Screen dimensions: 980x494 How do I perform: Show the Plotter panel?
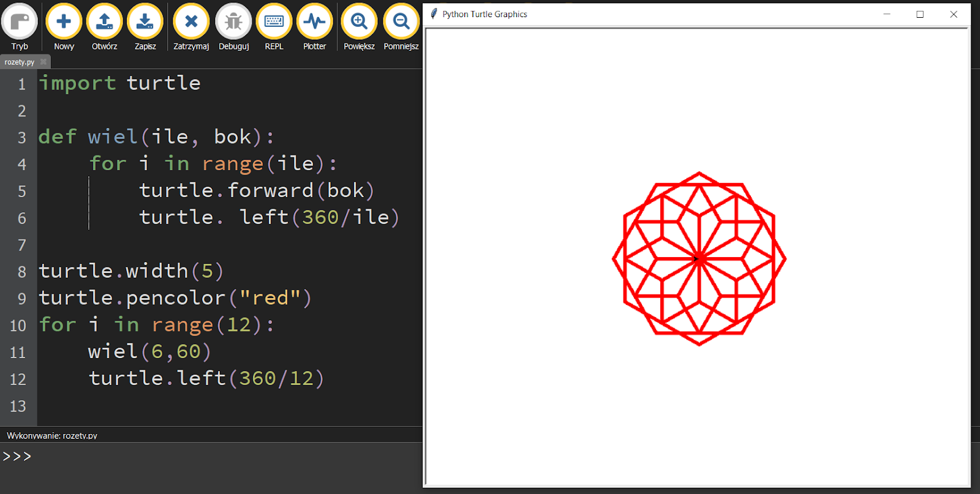pyautogui.click(x=314, y=27)
